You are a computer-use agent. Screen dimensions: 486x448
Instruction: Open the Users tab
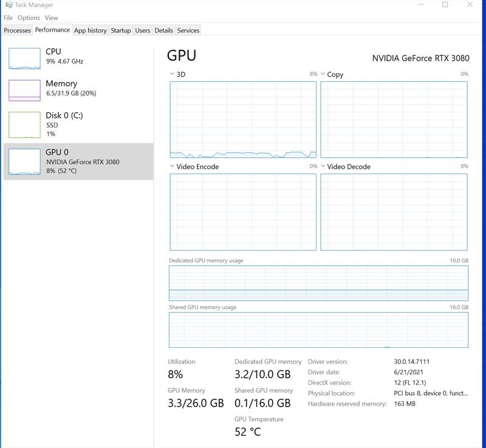click(x=143, y=30)
